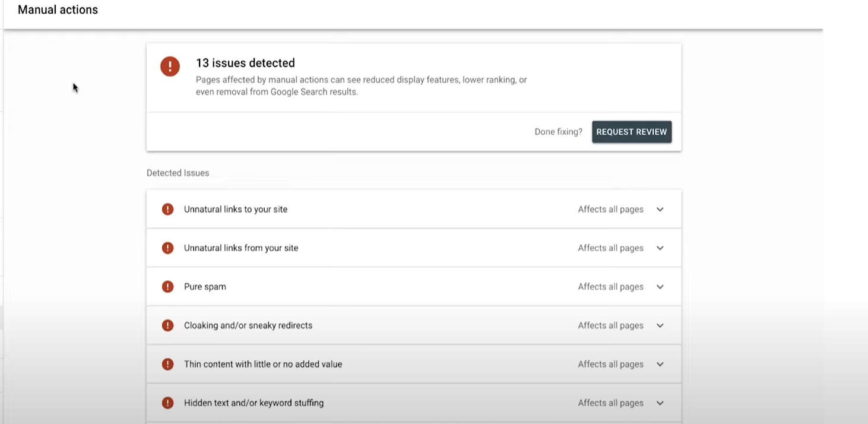The width and height of the screenshot is (868, 424).
Task: Expand the Unnatural links from your site chevron
Action: click(660, 248)
